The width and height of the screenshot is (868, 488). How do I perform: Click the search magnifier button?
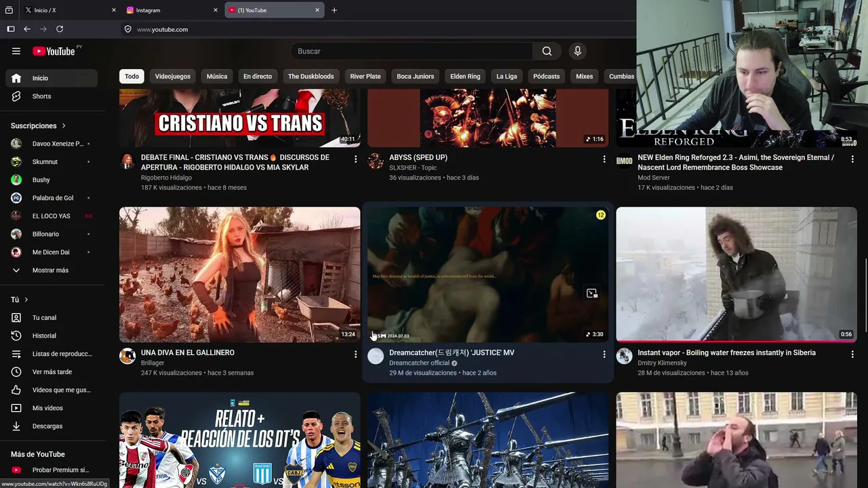click(547, 51)
